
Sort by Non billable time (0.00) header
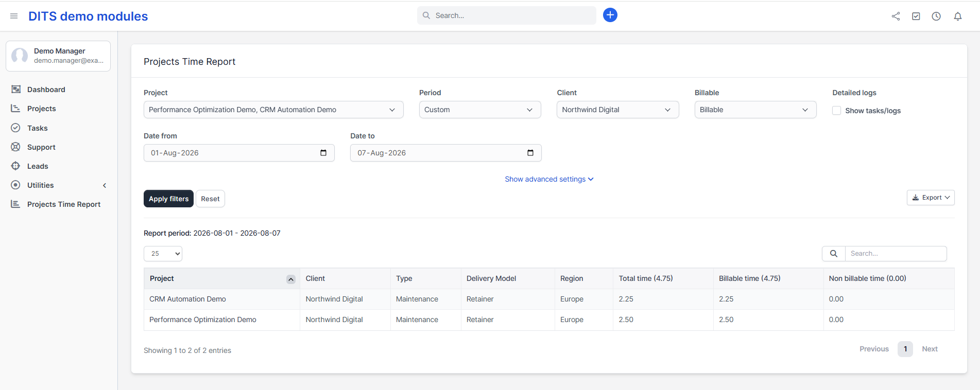889,278
